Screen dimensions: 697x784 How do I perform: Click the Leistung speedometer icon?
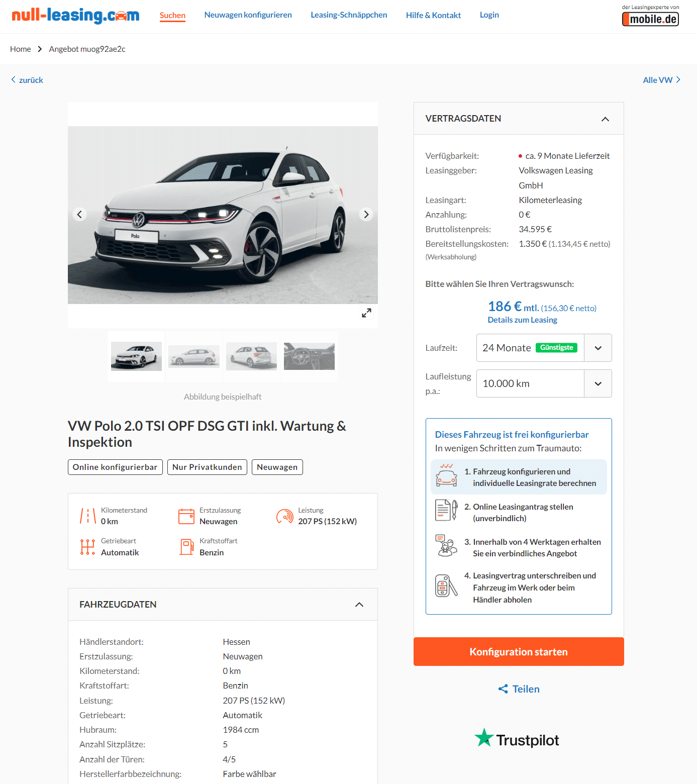coord(285,516)
